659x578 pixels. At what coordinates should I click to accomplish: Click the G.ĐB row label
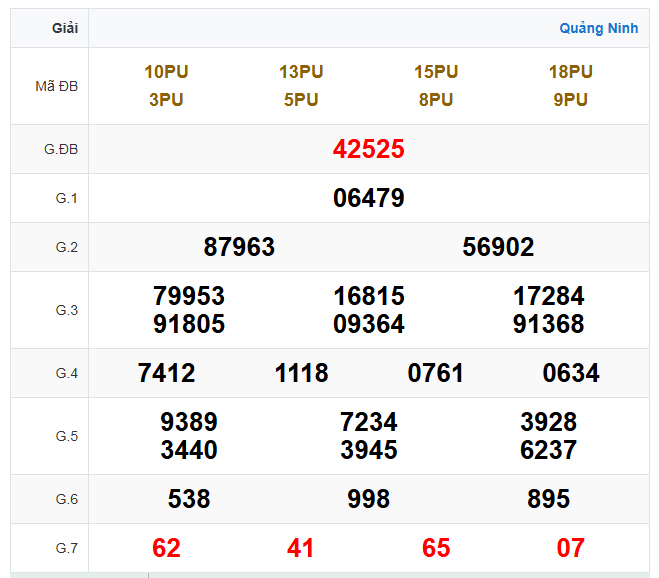point(61,150)
